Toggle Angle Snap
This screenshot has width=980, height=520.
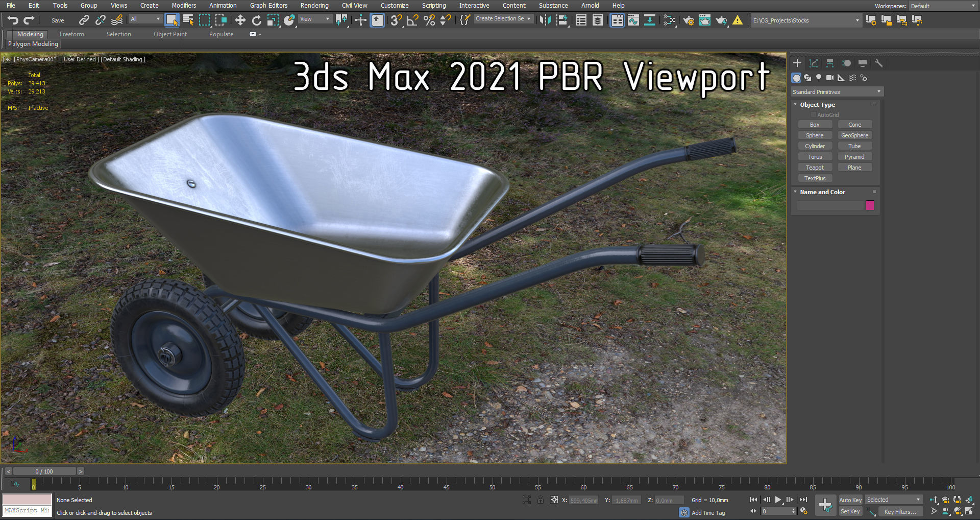(x=412, y=20)
